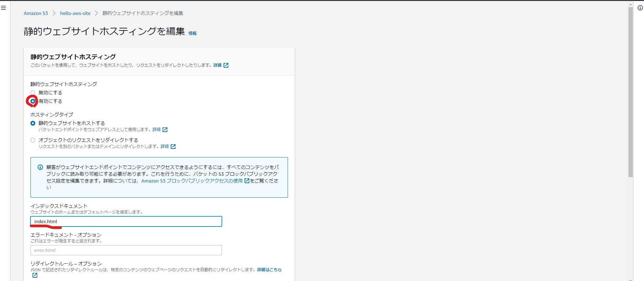Choose オブジェクトのリクエストをリダイレクトする option

click(33, 140)
